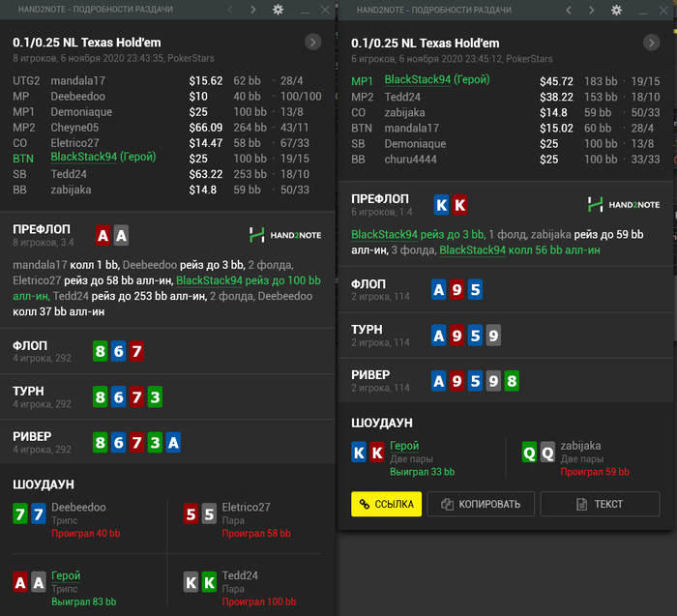Click zabijaka name in right showdown
The height and width of the screenshot is (616, 677).
(x=580, y=446)
